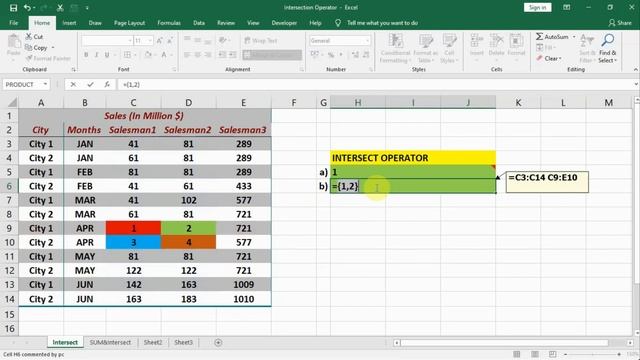The height and width of the screenshot is (360, 640).
Task: Toggle Top Align in Alignment group
Action: (187, 39)
